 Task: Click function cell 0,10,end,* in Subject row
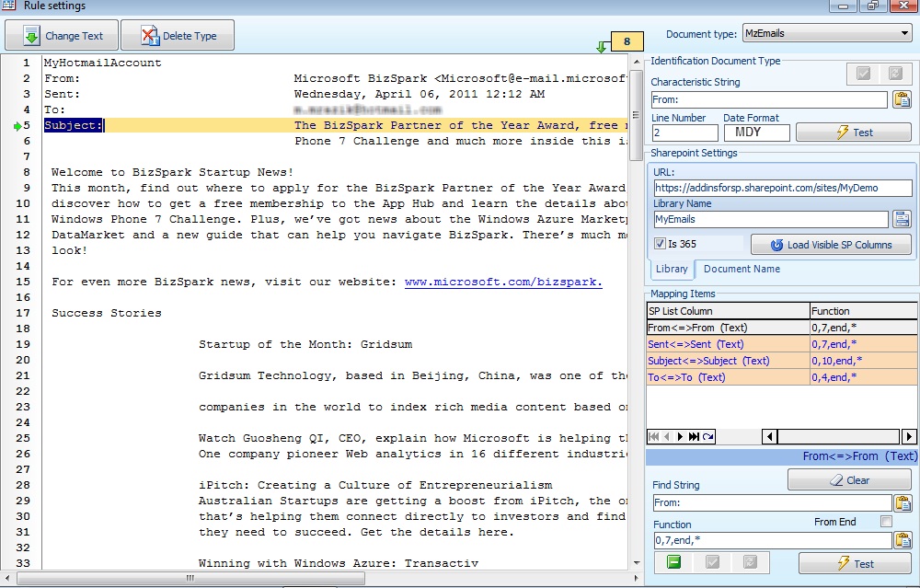864,361
